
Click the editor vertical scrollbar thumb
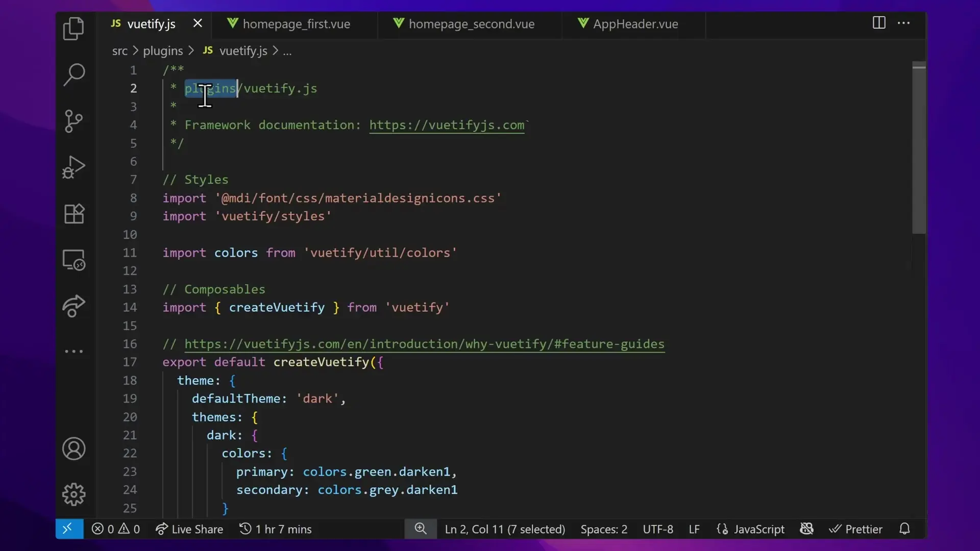tap(919, 148)
